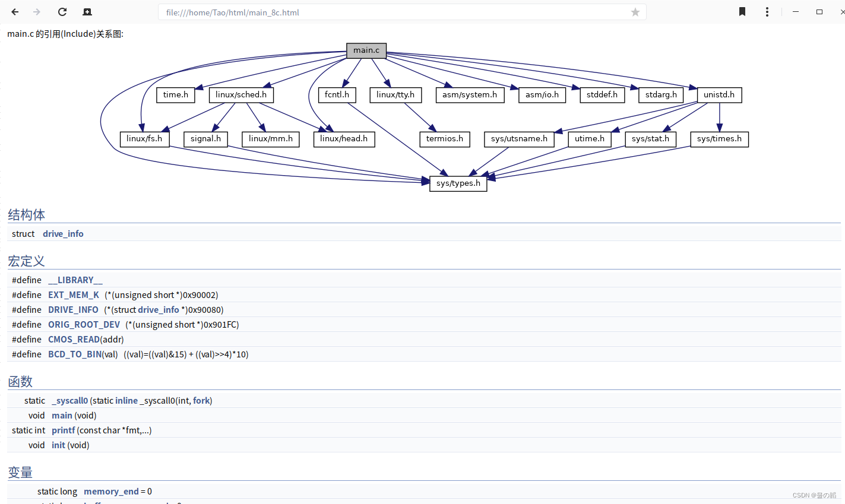The image size is (845, 504).
Task: Open the linux/fs.h graph node
Action: click(x=144, y=139)
